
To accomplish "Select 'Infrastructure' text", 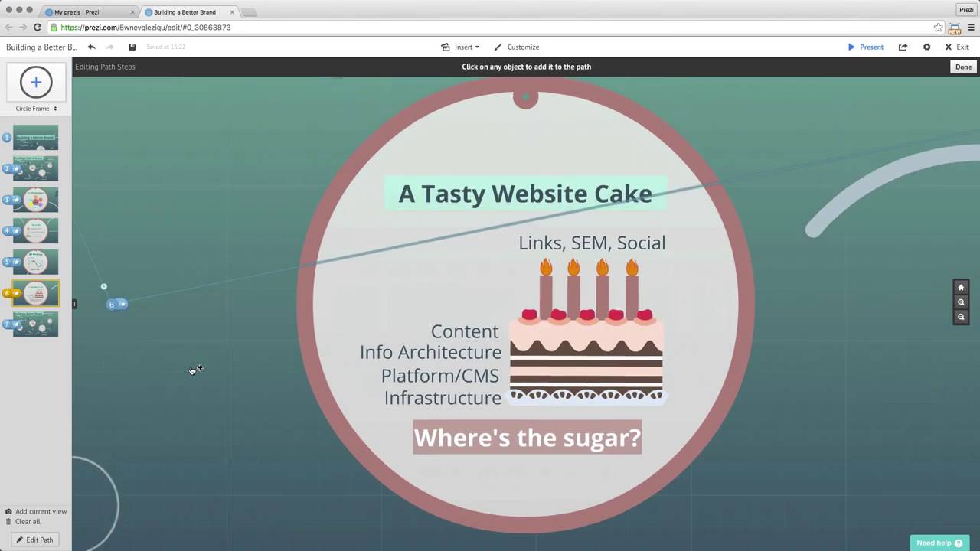I will (x=443, y=398).
